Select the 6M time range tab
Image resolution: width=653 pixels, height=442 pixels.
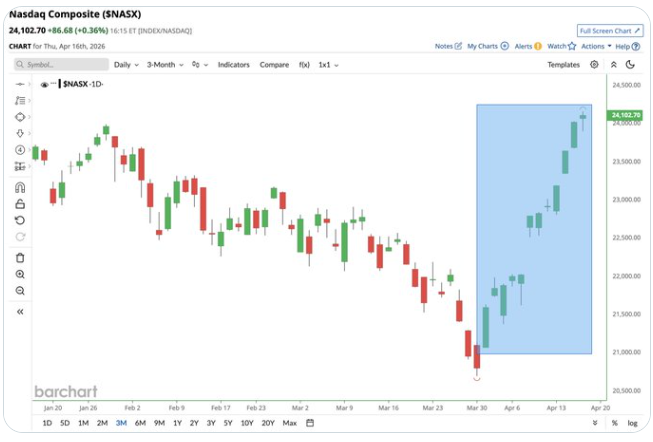[140, 423]
